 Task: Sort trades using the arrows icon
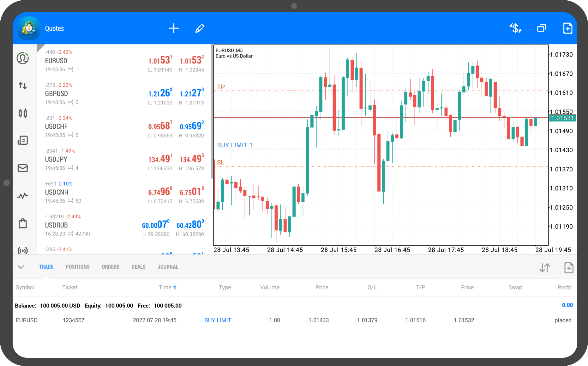pos(545,268)
